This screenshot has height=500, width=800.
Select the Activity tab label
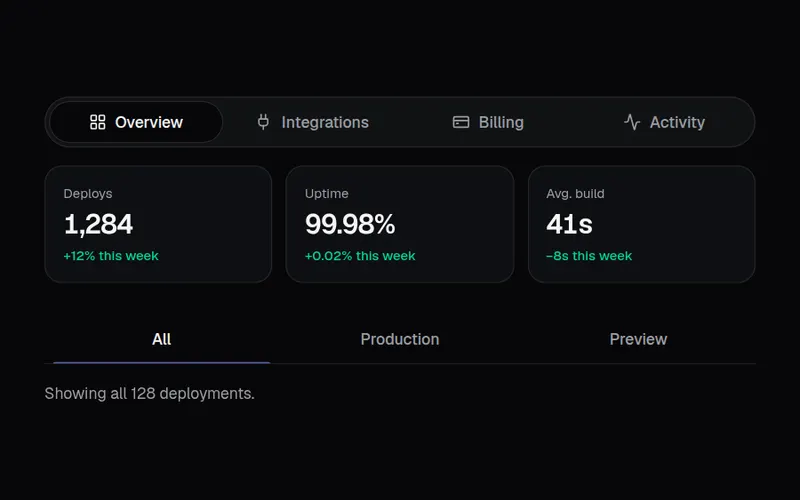[x=677, y=122]
